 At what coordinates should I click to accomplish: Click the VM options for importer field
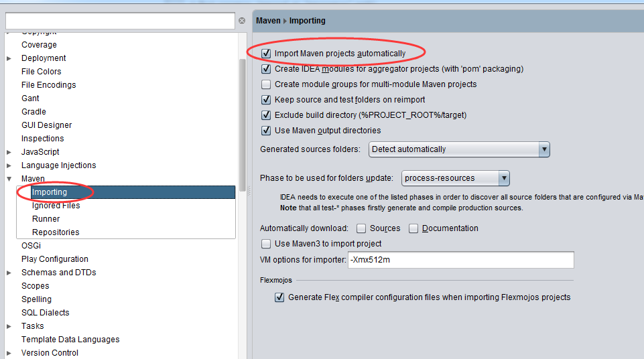coord(461,260)
